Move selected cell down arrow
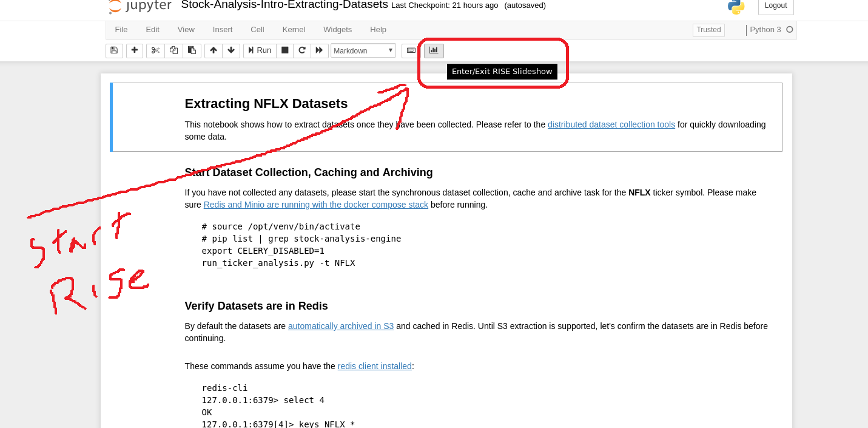The width and height of the screenshot is (868, 428). tap(231, 50)
